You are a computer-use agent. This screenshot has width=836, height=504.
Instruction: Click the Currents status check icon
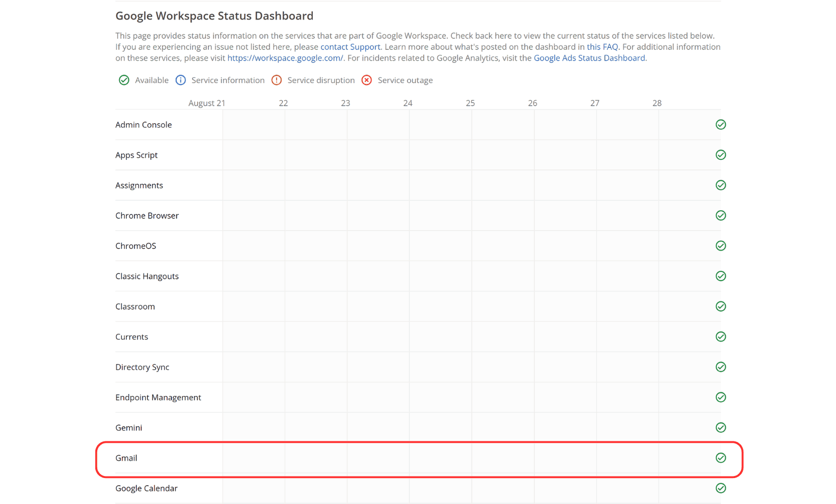click(720, 337)
